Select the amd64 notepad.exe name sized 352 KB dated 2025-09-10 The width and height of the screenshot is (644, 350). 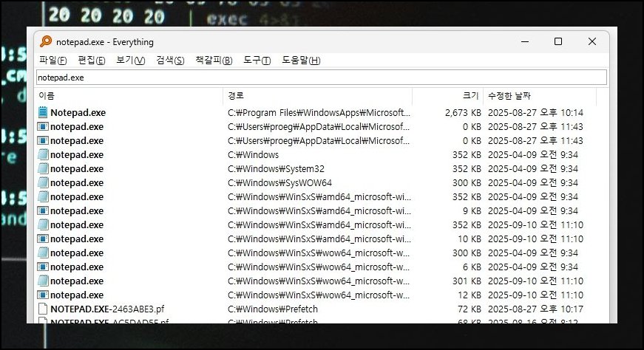pyautogui.click(x=77, y=225)
